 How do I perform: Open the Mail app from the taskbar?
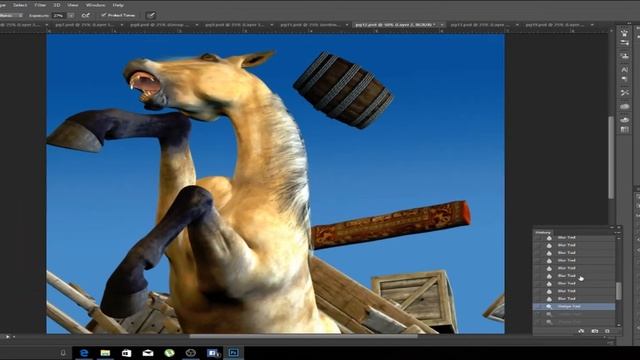148,353
